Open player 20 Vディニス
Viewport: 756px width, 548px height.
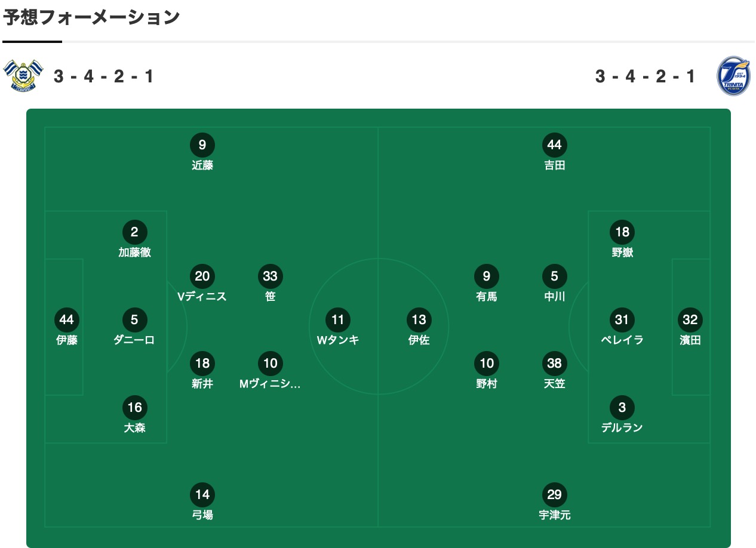pyautogui.click(x=202, y=284)
